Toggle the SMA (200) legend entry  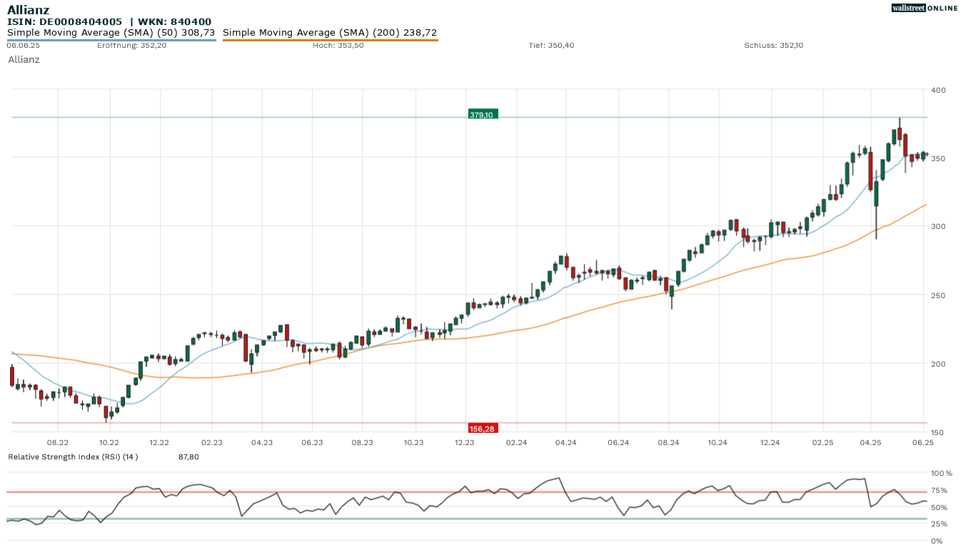coord(330,33)
